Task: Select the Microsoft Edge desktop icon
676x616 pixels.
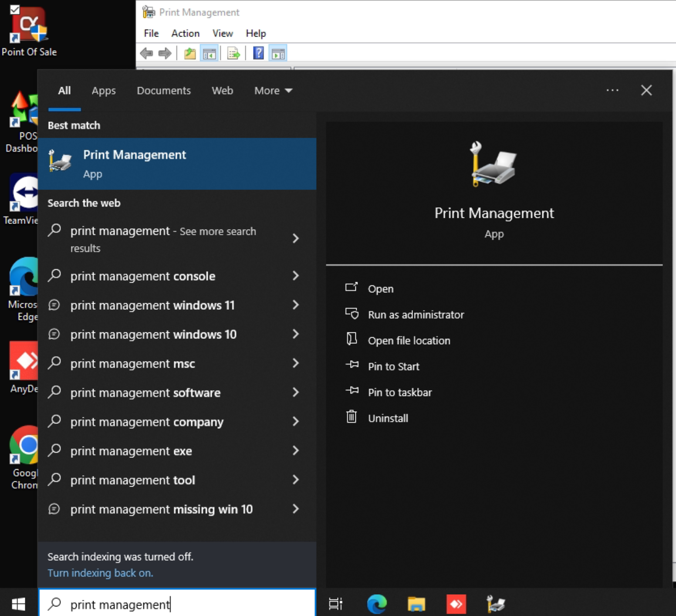Action: [24, 289]
